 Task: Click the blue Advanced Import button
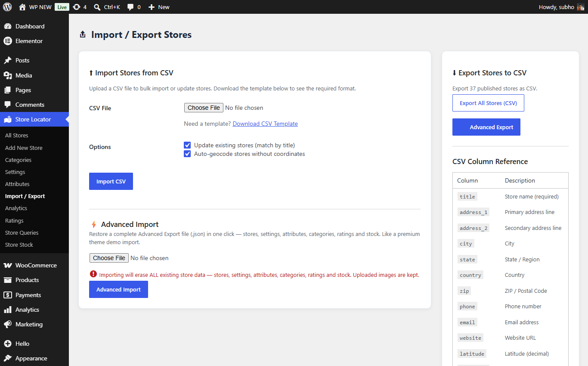point(118,289)
